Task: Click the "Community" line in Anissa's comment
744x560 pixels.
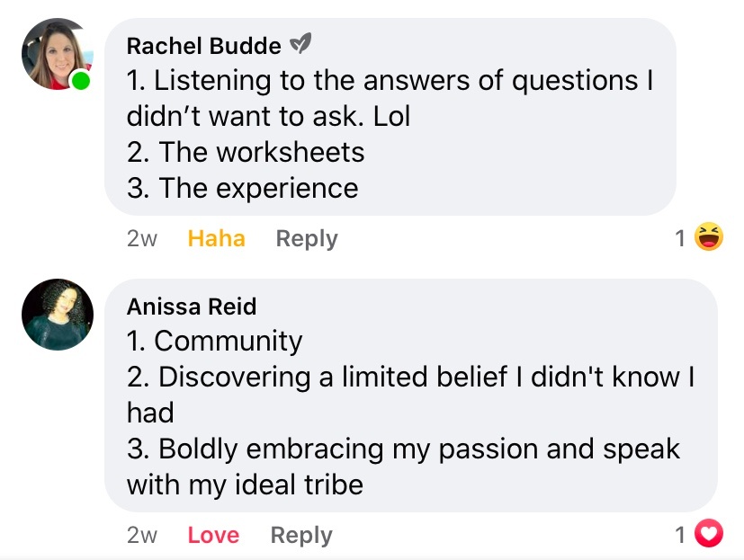Action: click(215, 342)
